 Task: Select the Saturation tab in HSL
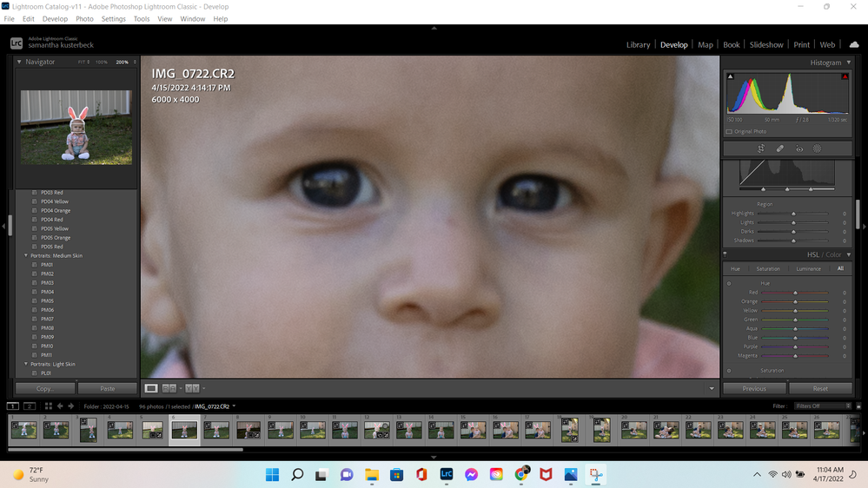768,269
